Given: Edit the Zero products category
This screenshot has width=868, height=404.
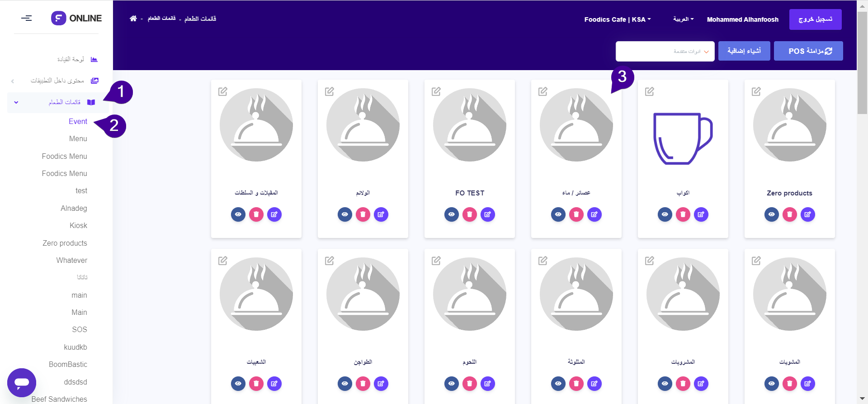Looking at the screenshot, I should pyautogui.click(x=808, y=214).
